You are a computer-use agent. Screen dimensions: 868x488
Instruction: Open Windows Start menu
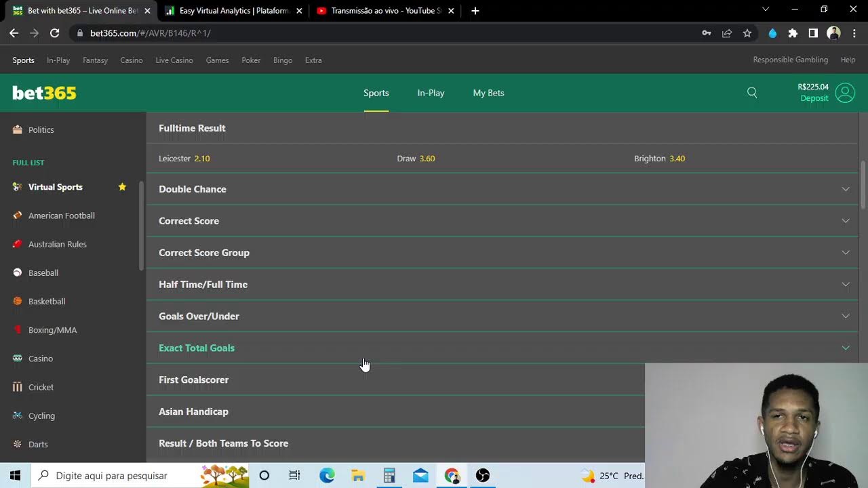coord(15,475)
